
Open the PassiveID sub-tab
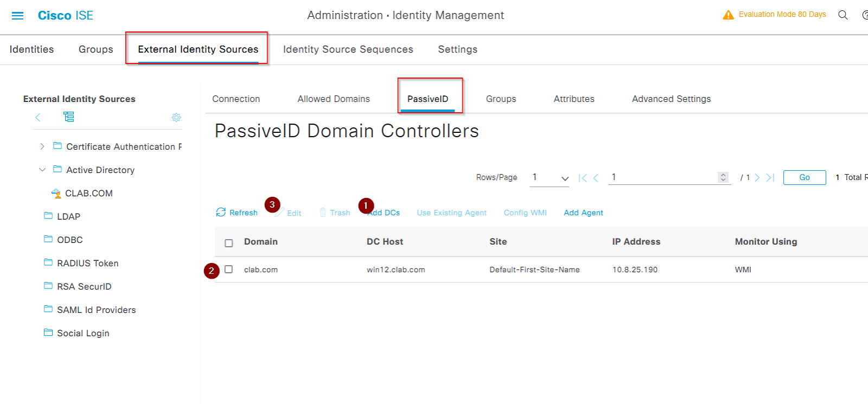tap(427, 99)
